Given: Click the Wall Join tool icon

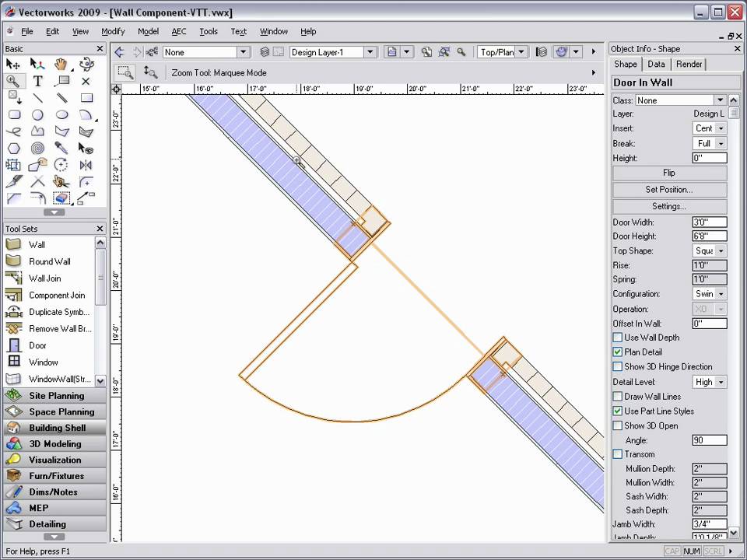Looking at the screenshot, I should click(x=14, y=278).
